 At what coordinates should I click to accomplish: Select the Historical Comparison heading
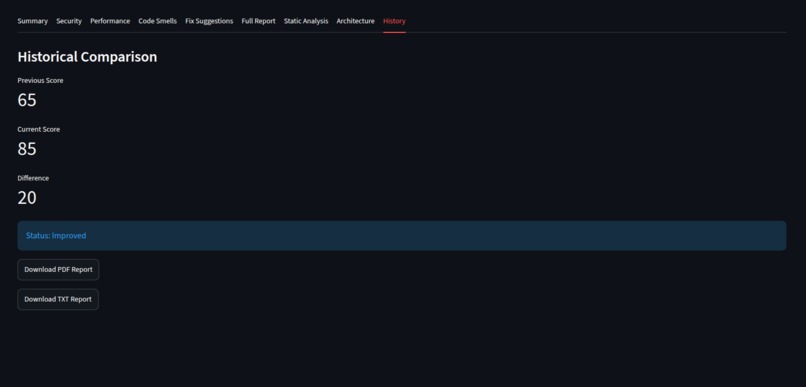click(x=87, y=57)
